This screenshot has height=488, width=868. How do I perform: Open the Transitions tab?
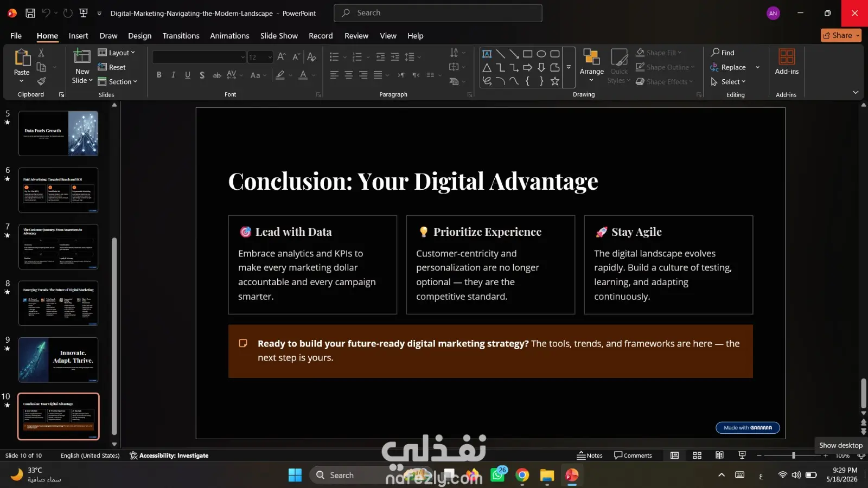click(181, 36)
